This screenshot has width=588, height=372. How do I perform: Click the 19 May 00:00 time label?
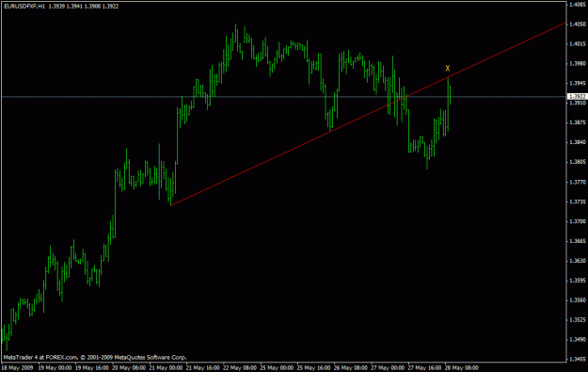[x=55, y=368]
